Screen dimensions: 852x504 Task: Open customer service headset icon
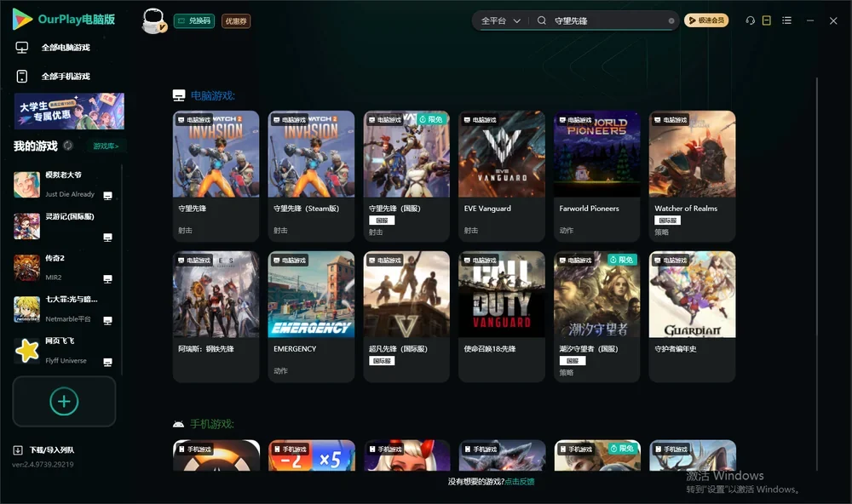point(750,20)
